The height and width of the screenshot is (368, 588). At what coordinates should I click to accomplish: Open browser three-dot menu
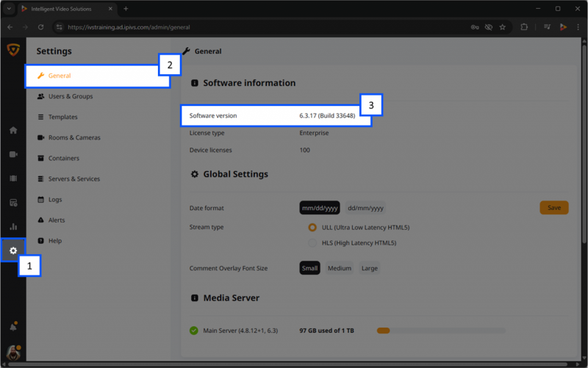click(578, 27)
